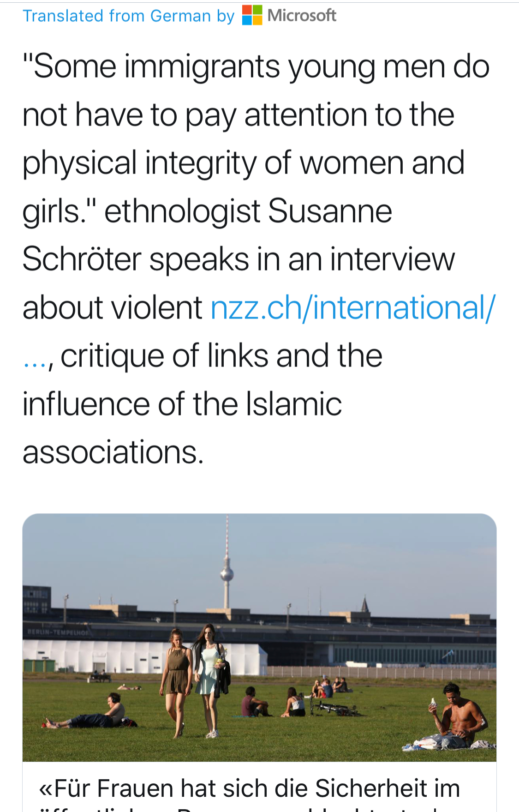Viewport: 519px width, 812px height.
Task: Click the "Microsoft" wordmark text
Action: [x=302, y=15]
